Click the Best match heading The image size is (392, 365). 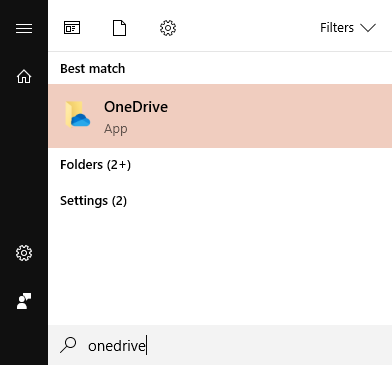pyautogui.click(x=93, y=69)
